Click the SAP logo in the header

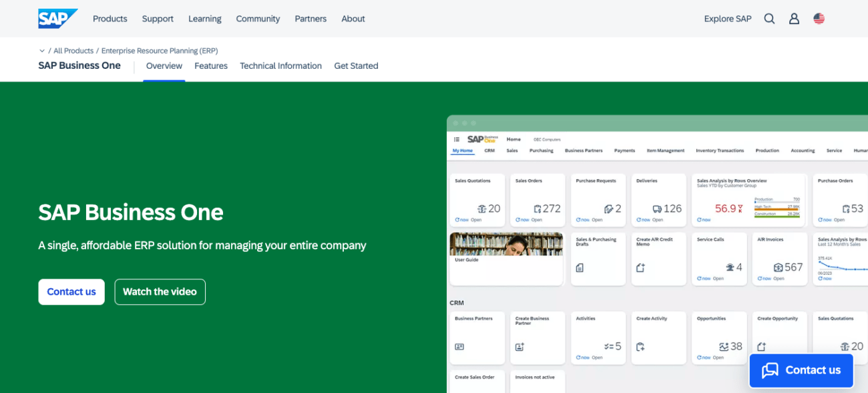tap(57, 19)
